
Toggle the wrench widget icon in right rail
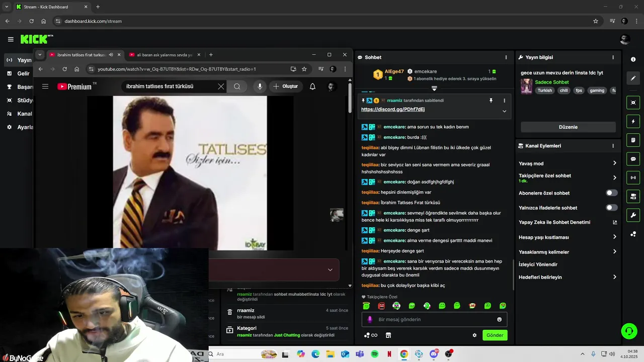tap(633, 215)
